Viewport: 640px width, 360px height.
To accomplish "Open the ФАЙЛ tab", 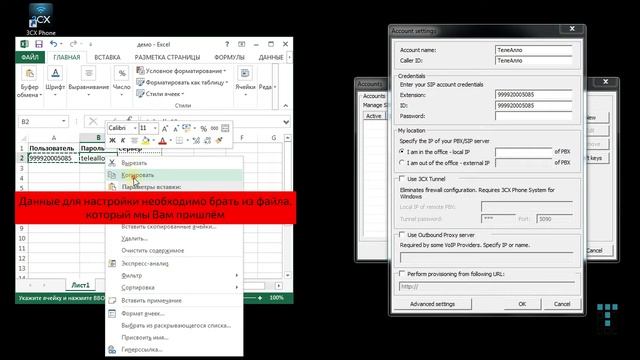I will [30, 57].
